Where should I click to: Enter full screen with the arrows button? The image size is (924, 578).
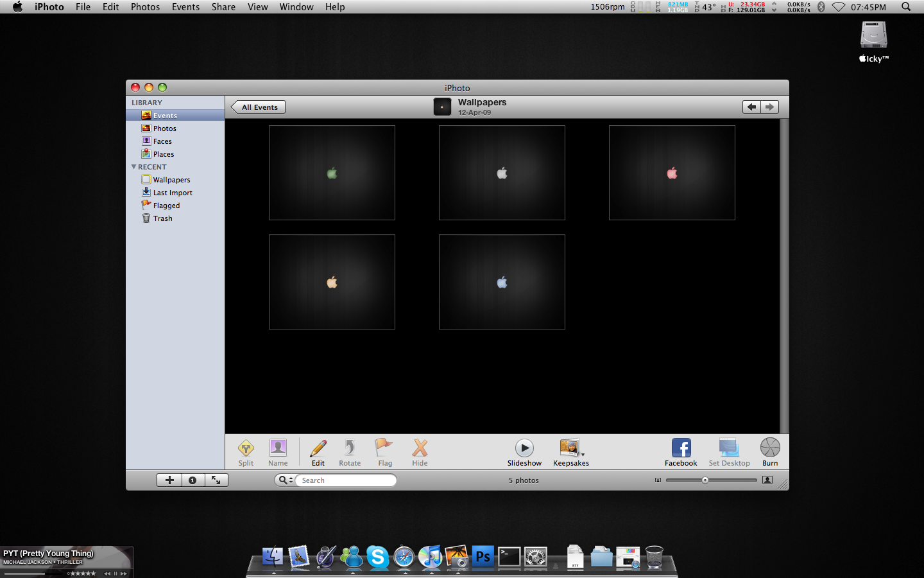pos(216,480)
